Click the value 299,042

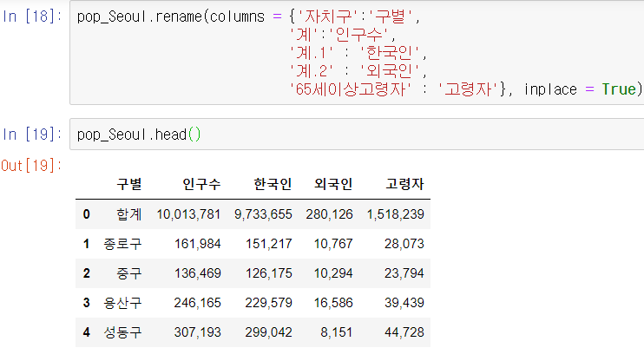268,332
